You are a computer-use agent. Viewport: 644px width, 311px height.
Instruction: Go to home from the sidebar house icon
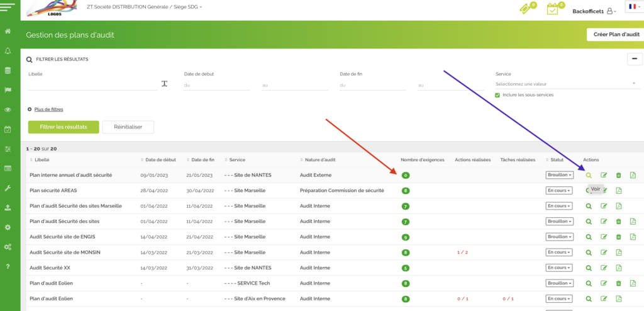pyautogui.click(x=8, y=31)
